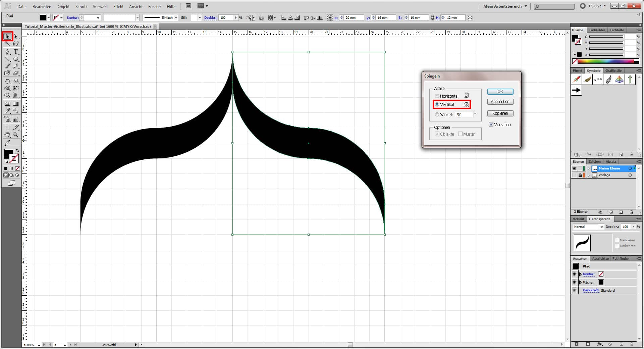Open the zoom level dropdown at bottom left
Viewport: 644px width, 349px height.
pos(39,345)
